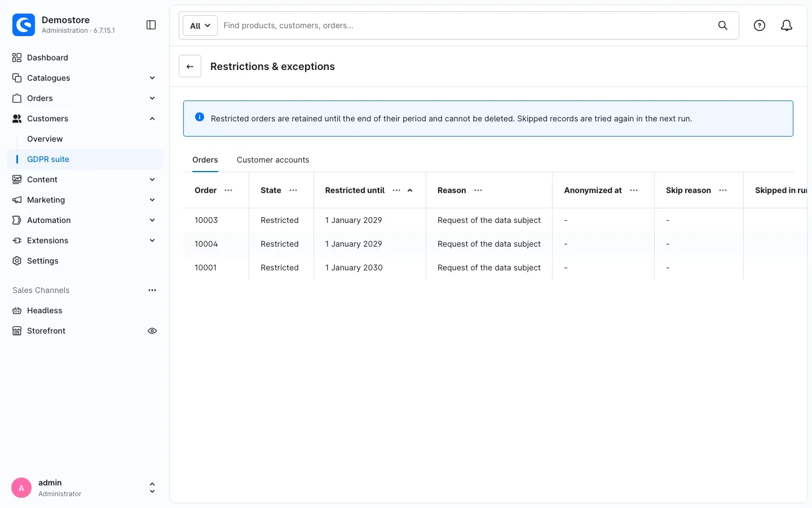The height and width of the screenshot is (508, 812).
Task: Open State column options menu
Action: pyautogui.click(x=293, y=190)
